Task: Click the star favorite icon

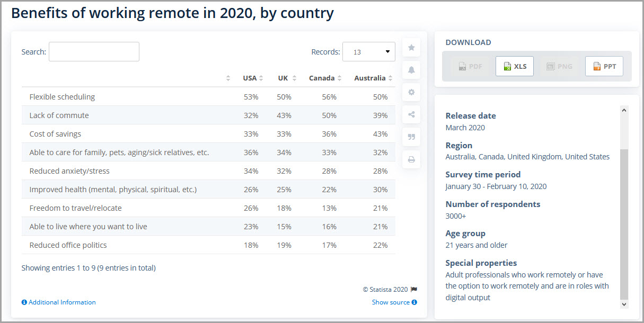Action: point(411,48)
